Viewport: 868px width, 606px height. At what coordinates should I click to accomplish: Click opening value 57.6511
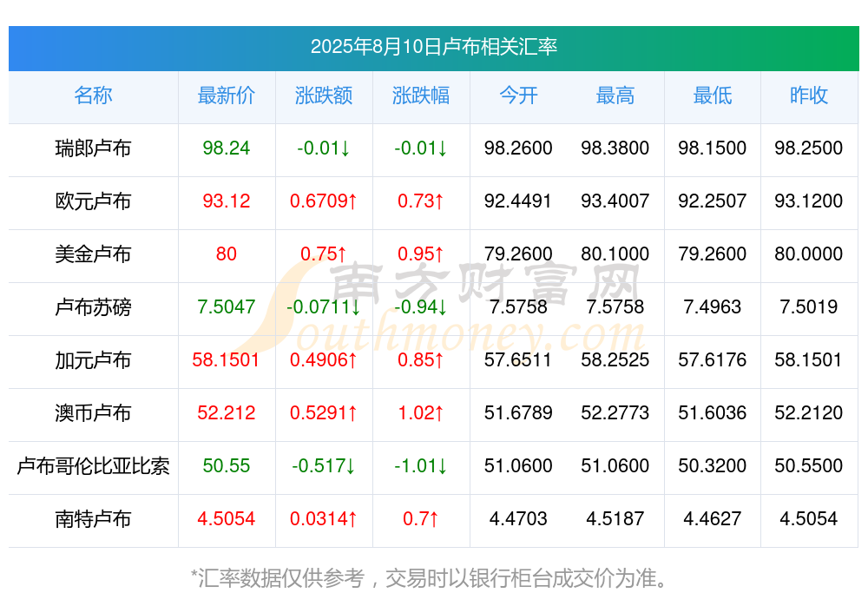pyautogui.click(x=518, y=360)
